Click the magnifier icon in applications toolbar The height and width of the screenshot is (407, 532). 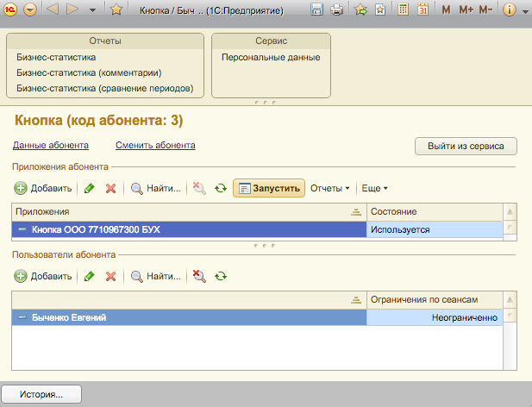[x=137, y=188]
